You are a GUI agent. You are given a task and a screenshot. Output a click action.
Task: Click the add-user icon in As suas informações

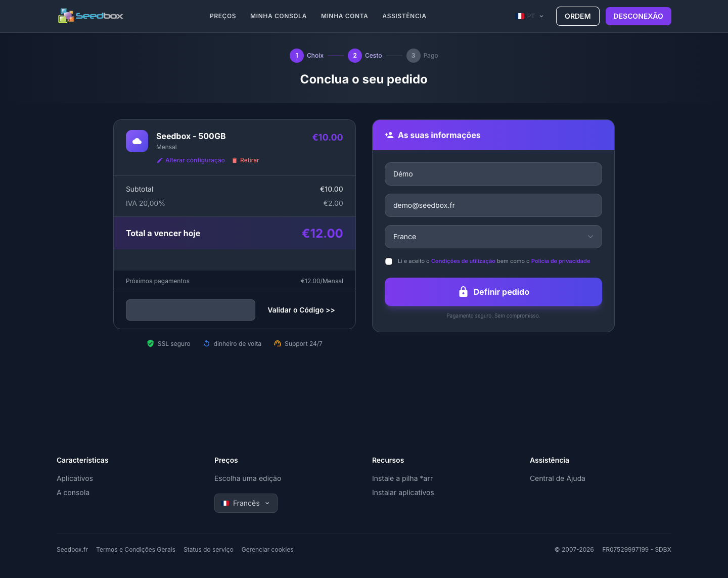click(389, 135)
